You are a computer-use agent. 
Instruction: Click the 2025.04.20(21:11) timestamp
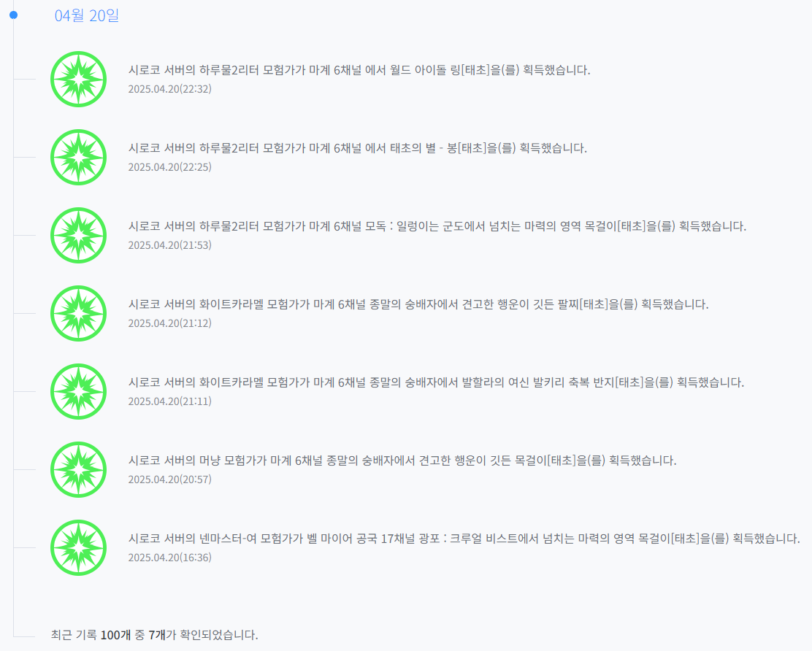(169, 401)
